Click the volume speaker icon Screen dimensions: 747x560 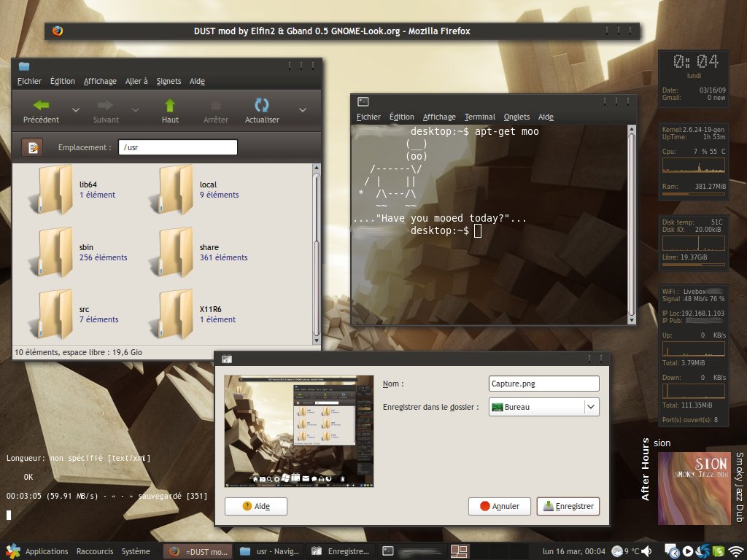point(648,551)
